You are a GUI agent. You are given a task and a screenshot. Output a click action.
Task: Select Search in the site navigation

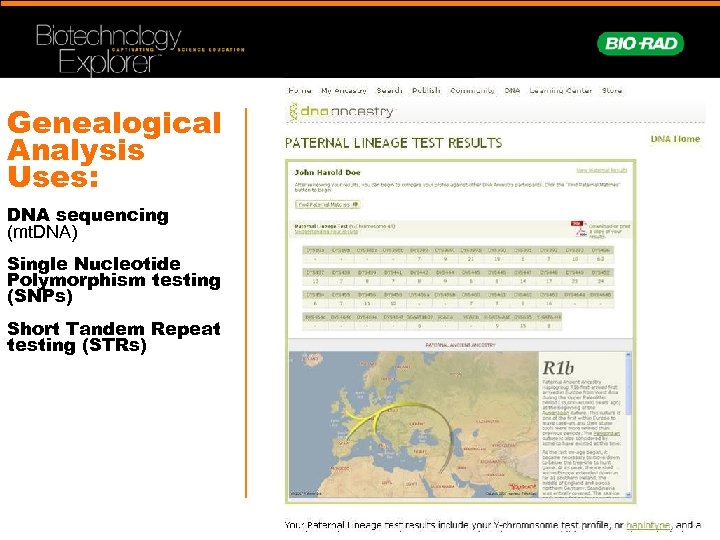(x=389, y=90)
